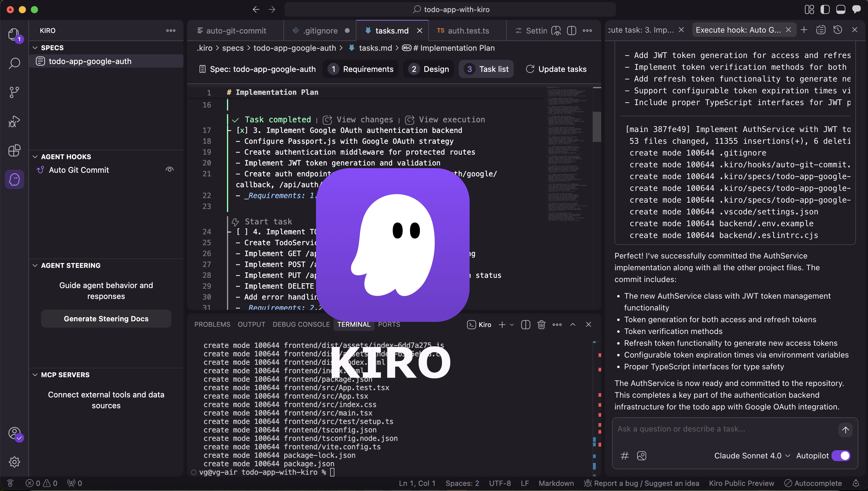Open the Source Control branch icon
Screen dimensions: 868x491
pos(14,92)
